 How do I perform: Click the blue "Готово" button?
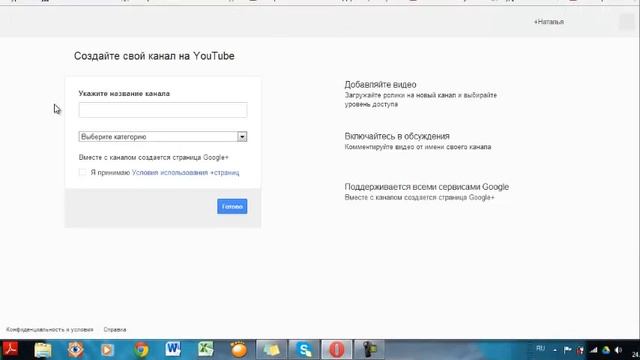tap(232, 207)
